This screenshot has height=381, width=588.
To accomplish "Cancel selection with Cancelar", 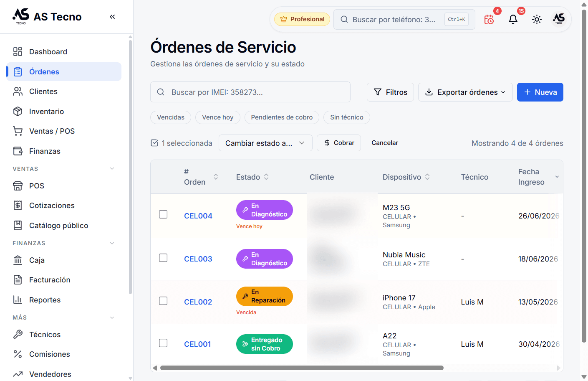I will pyautogui.click(x=385, y=143).
